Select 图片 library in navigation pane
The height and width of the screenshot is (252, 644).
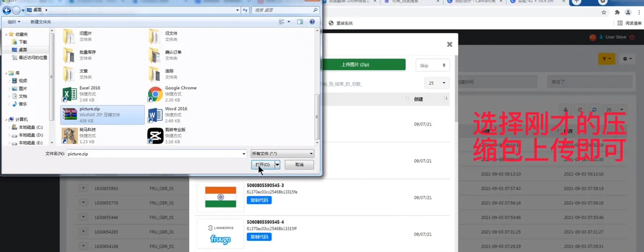tap(19, 88)
